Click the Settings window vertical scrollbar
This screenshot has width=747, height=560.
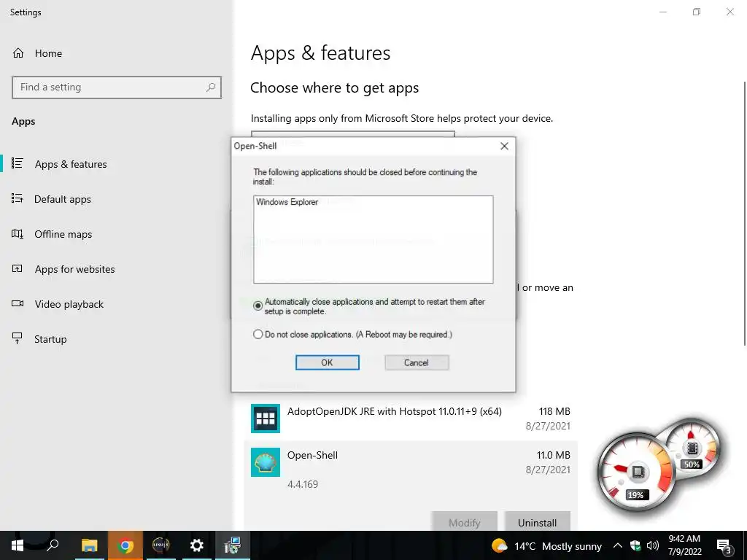(x=744, y=214)
